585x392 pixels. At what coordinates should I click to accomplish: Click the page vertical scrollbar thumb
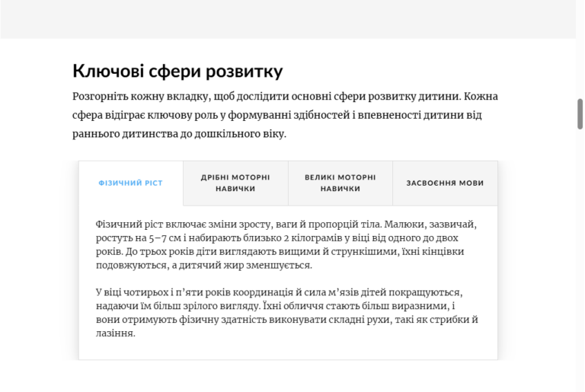[580, 114]
